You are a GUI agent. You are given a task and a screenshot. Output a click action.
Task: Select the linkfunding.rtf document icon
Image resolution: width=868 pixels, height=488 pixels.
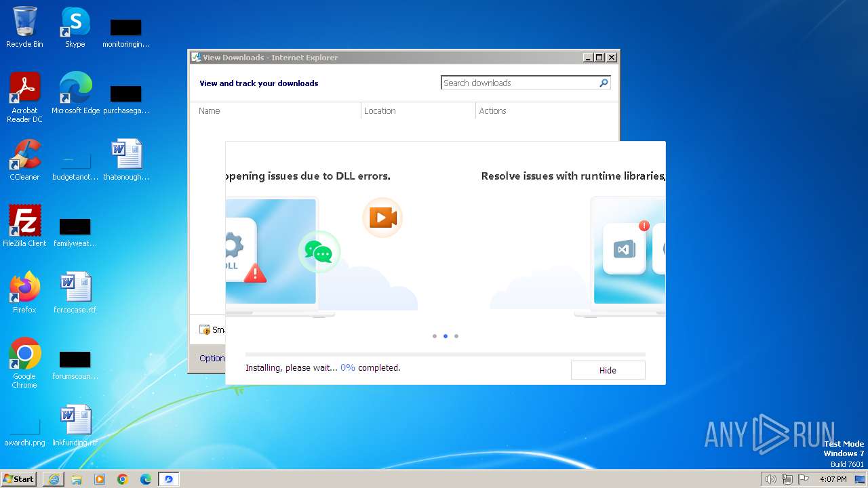click(75, 426)
